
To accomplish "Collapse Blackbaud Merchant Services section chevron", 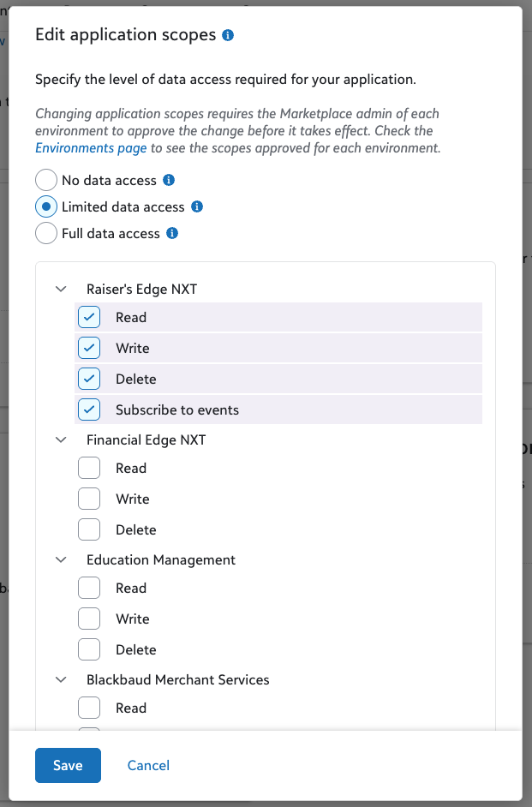I will click(x=61, y=679).
